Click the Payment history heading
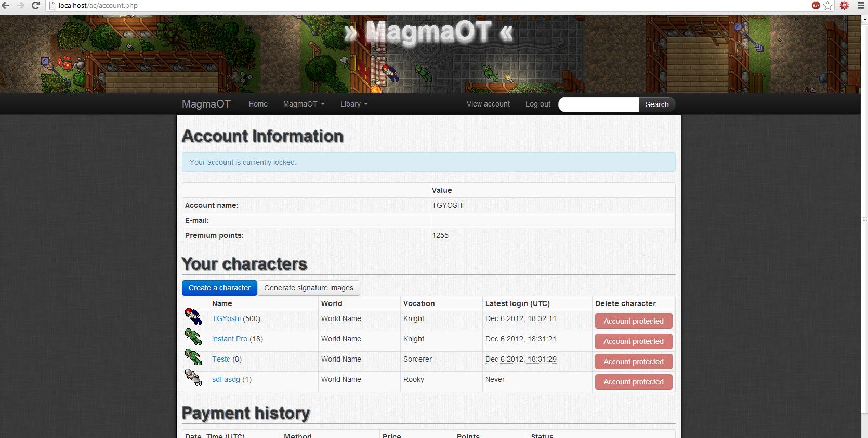The height and width of the screenshot is (438, 868). tap(246, 413)
